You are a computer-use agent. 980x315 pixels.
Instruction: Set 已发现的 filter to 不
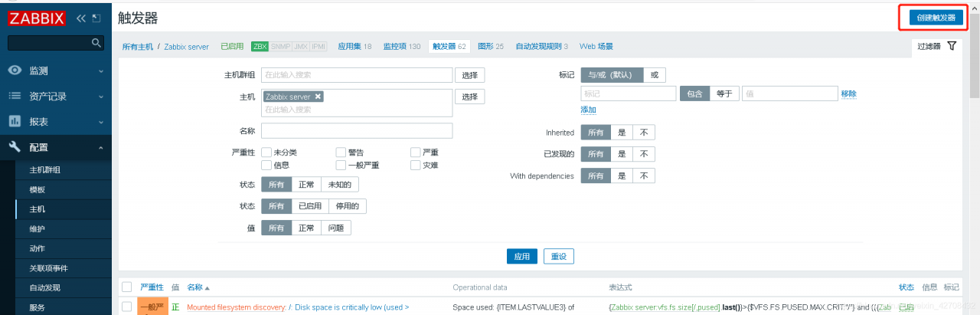coord(644,154)
